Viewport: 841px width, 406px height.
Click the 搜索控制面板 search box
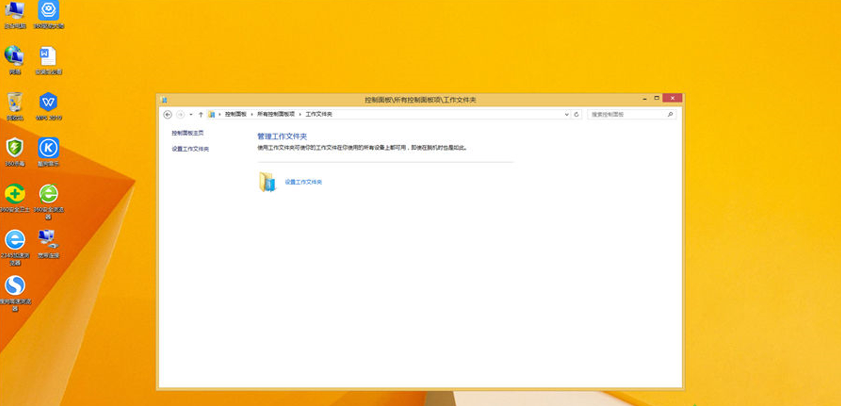[626, 115]
